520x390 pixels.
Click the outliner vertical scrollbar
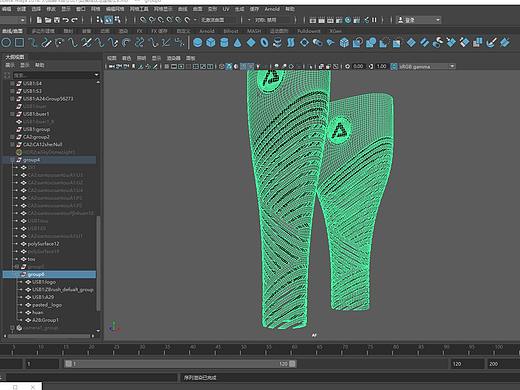pos(98,263)
